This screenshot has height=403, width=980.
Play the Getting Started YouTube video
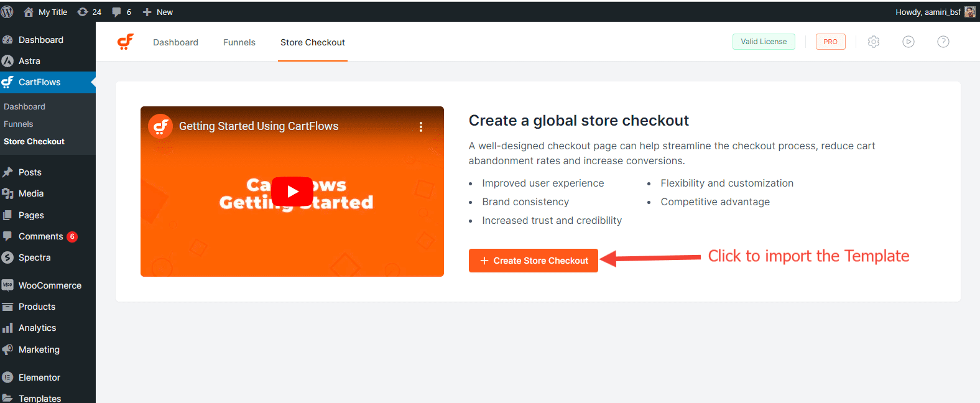[292, 192]
